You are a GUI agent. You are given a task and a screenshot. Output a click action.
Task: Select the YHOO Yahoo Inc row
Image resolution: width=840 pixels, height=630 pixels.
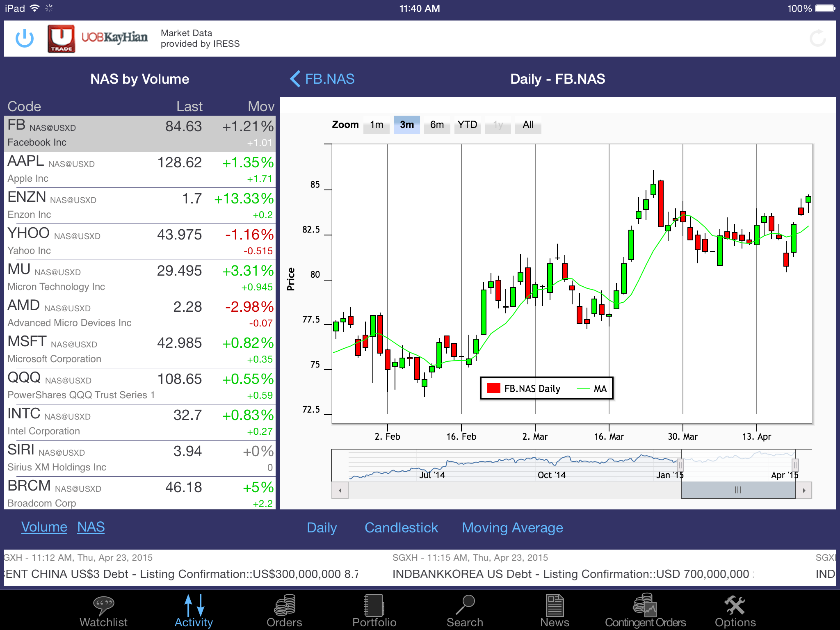tap(140, 242)
